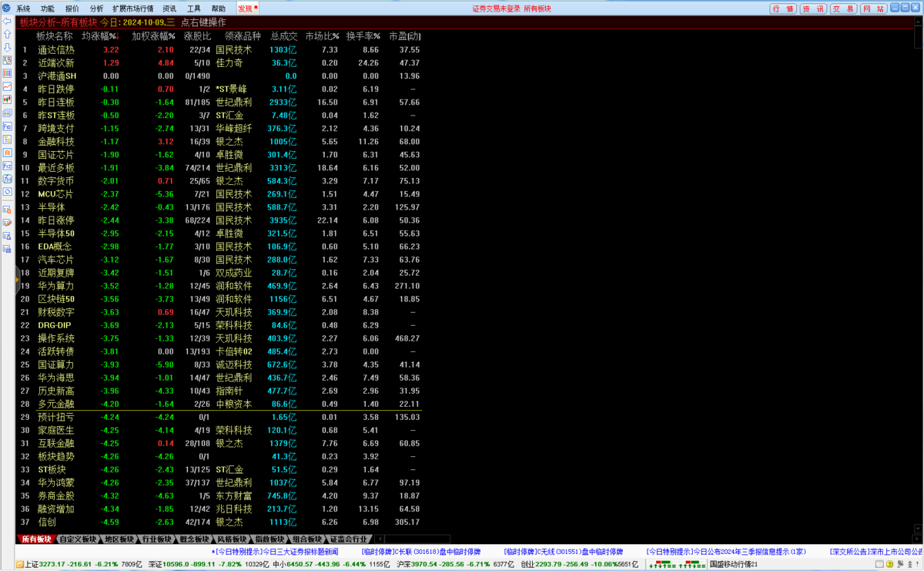Sort by 市盈(动) column header
Image resolution: width=924 pixels, height=571 pixels.
[x=405, y=36]
